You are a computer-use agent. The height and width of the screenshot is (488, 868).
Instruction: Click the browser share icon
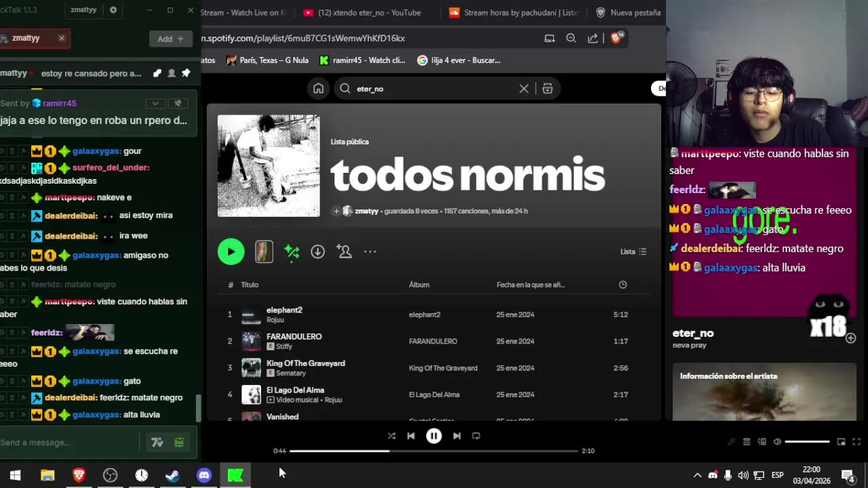[x=593, y=39]
